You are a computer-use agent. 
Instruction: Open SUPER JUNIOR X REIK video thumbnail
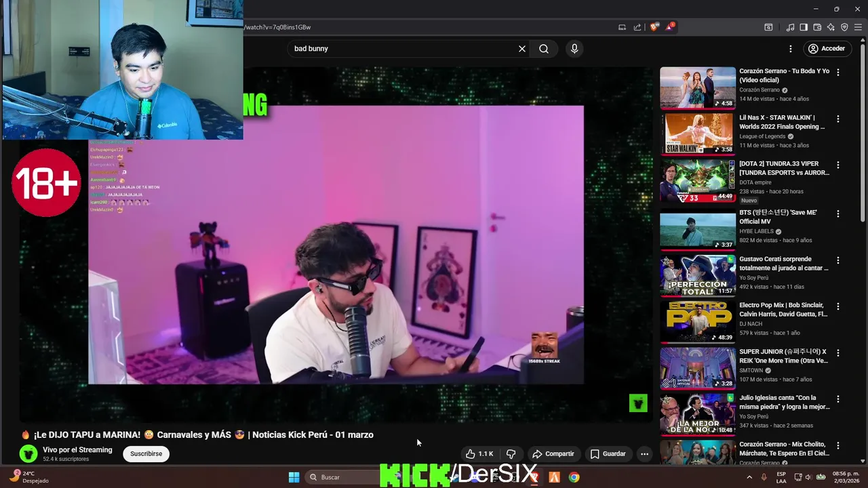click(698, 368)
